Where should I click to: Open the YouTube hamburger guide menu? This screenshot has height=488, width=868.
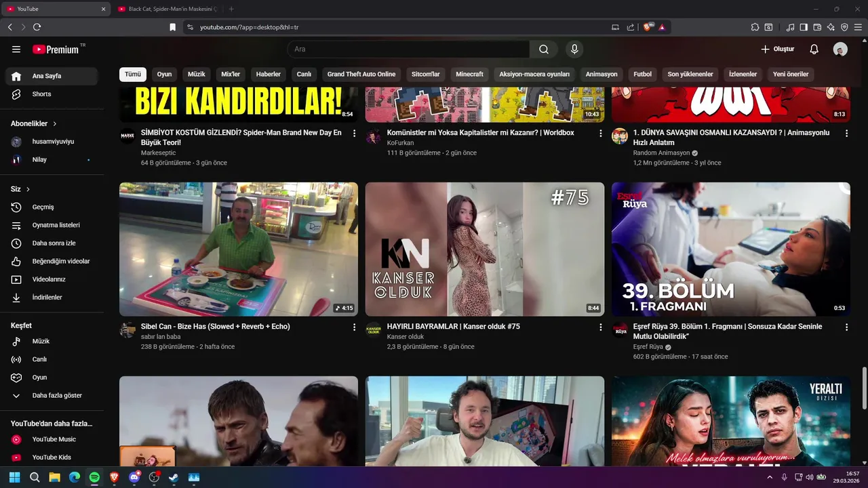(16, 49)
